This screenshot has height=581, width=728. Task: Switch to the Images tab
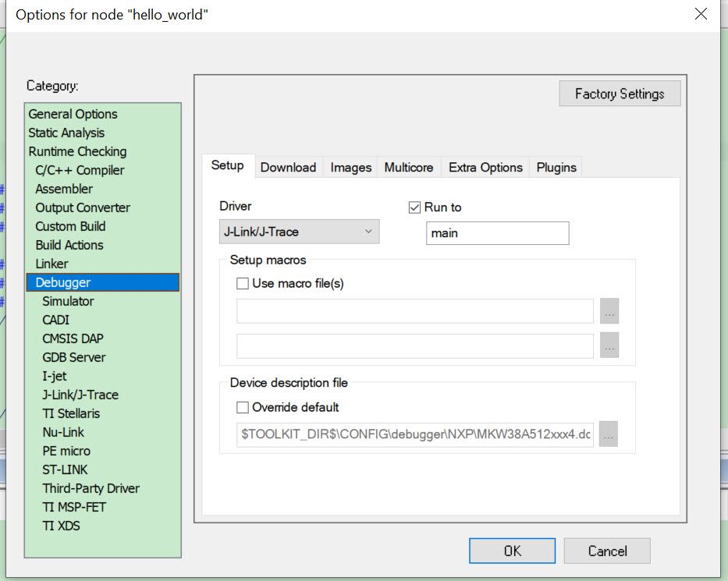point(351,168)
